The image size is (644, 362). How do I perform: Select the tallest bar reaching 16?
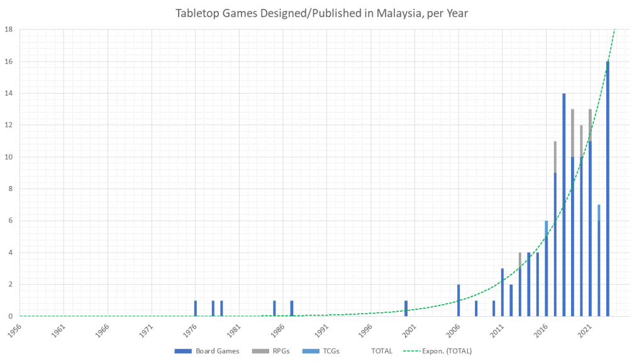click(608, 189)
